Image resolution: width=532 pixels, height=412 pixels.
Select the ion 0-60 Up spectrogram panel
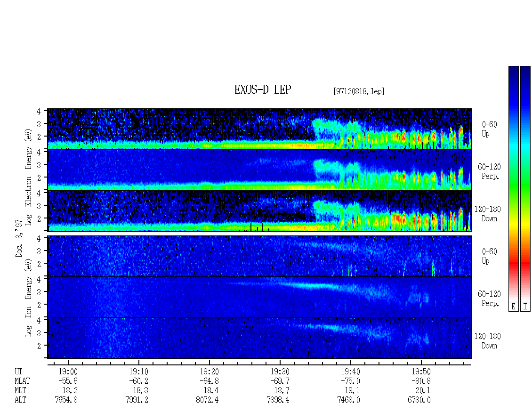[x=259, y=256]
